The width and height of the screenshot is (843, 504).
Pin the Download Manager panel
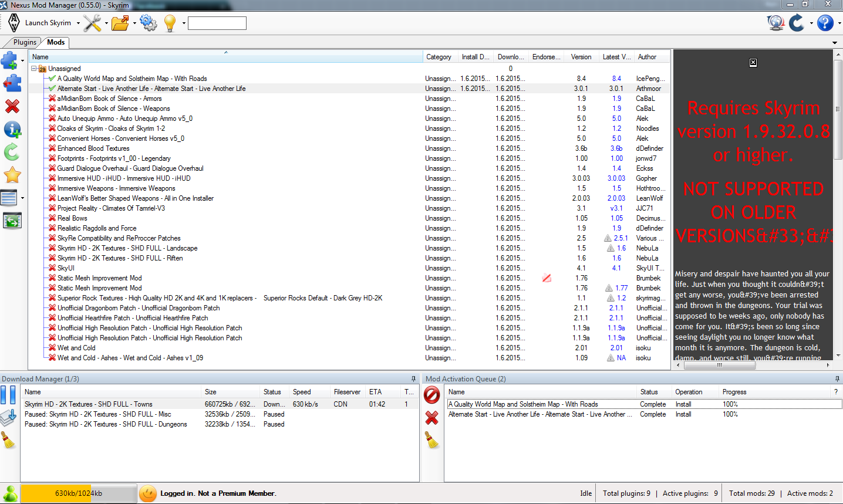click(413, 379)
